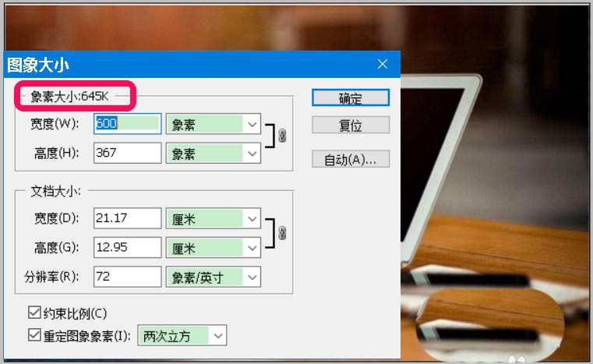
Task: Close the 图象大小 dialog
Action: click(382, 64)
